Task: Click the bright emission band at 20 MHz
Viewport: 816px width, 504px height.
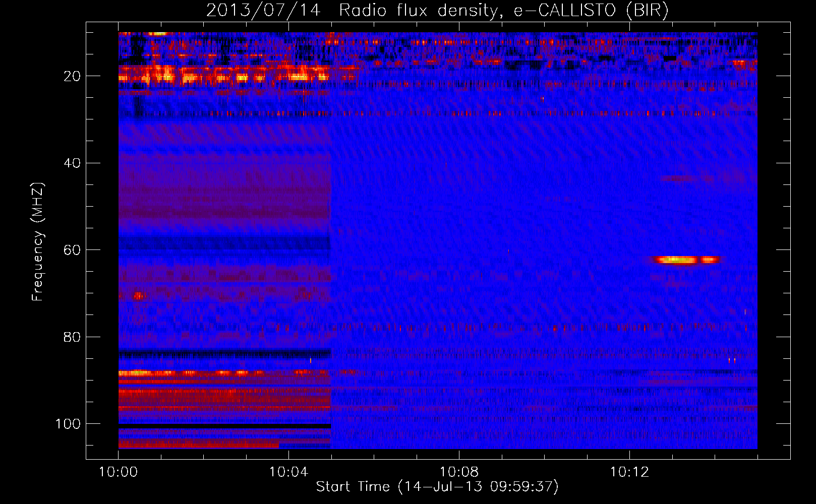Action: point(224,75)
